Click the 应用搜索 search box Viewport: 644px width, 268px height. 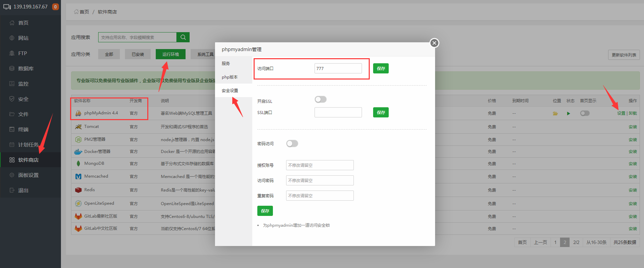tap(137, 37)
